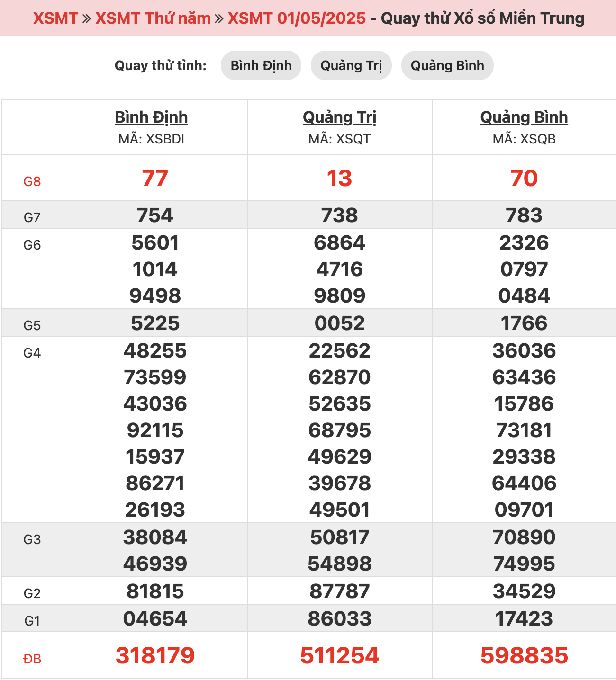
Task: Open the XSMT 01/05/2025 breadcrumb link
Action: coord(297,18)
